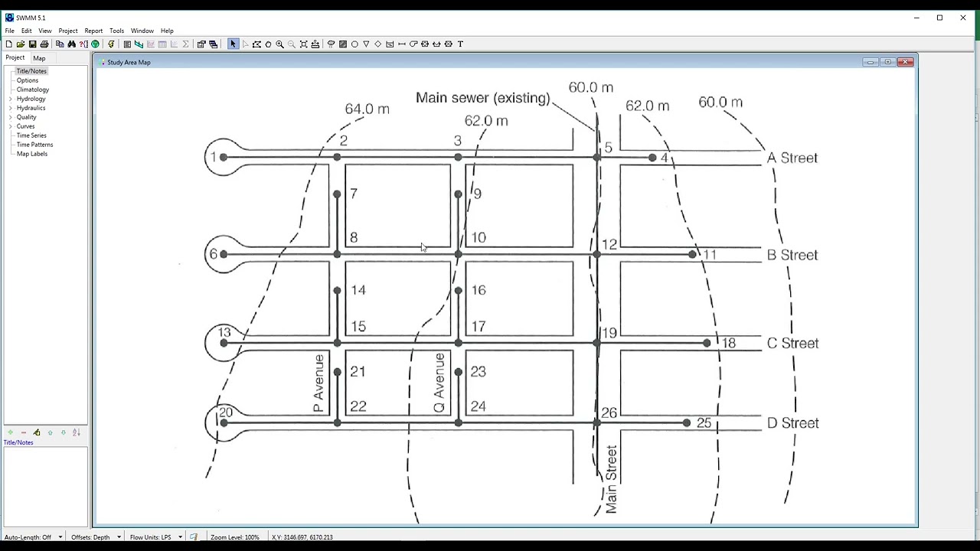The image size is (980, 551).
Task: Expand the Curves tree node
Action: click(11, 126)
